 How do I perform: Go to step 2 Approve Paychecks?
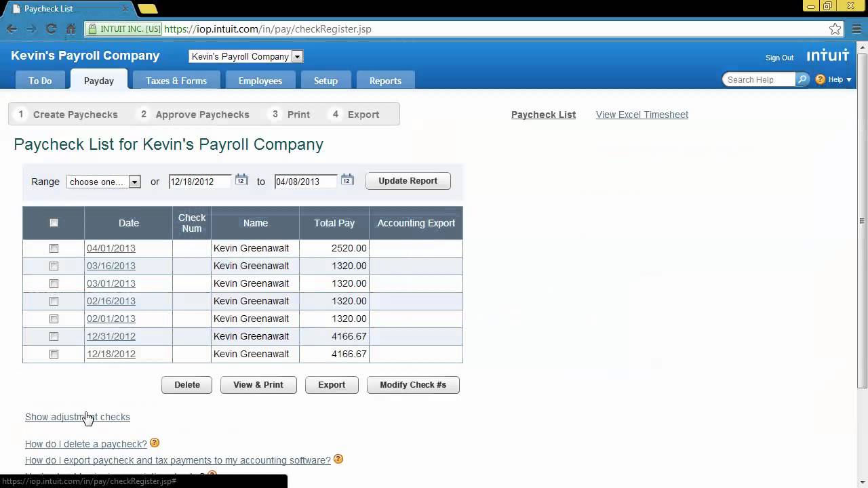point(195,115)
